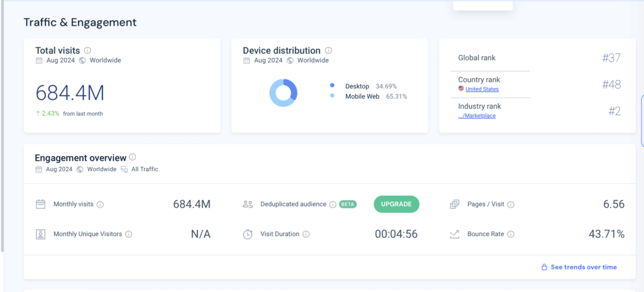Click Global rank #37 value
Viewport: 644px width, 292px height.
click(611, 58)
